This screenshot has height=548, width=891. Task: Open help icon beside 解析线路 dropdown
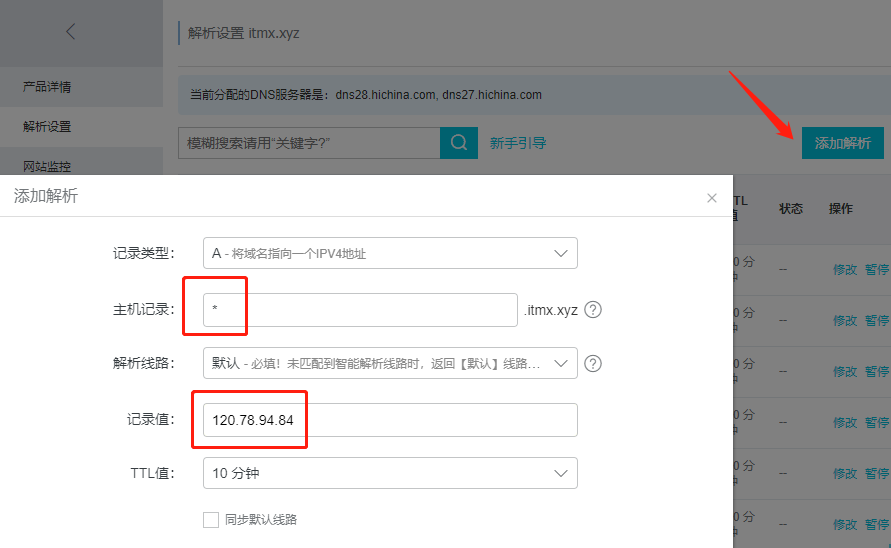click(593, 363)
